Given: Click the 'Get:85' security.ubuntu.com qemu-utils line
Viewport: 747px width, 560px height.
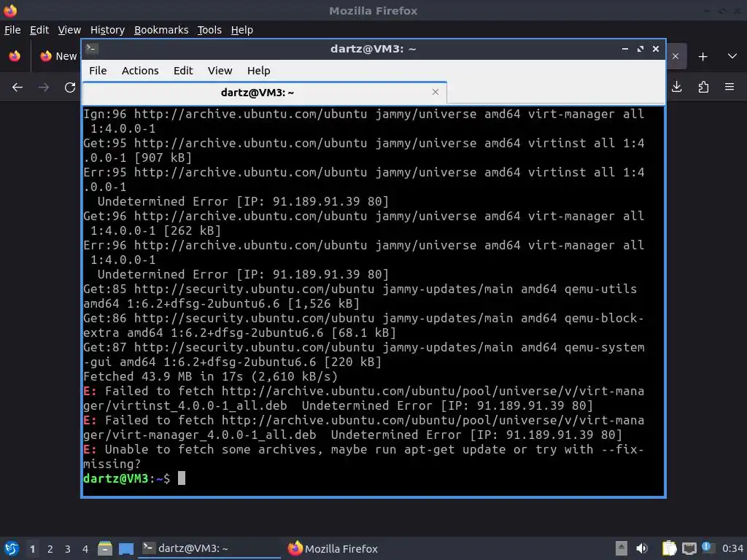Looking at the screenshot, I should 360,296.
